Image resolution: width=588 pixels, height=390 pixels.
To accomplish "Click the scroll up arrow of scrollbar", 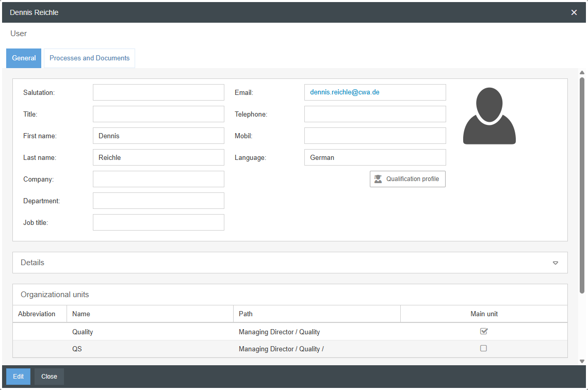I will click(582, 72).
